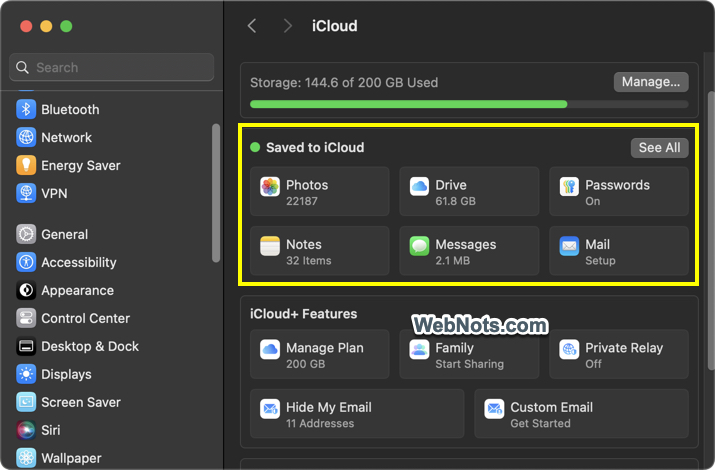This screenshot has height=470, width=715.
Task: Click the VPN icon in sidebar
Action: (26, 193)
